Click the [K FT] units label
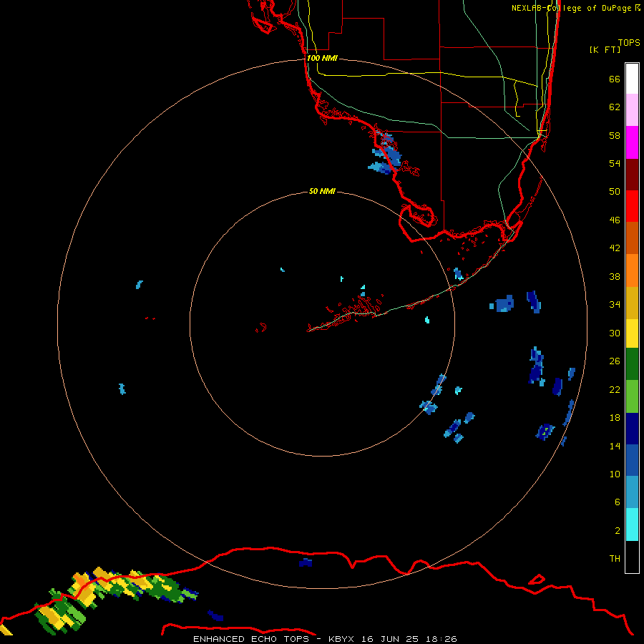The height and width of the screenshot is (644, 644). (605, 49)
